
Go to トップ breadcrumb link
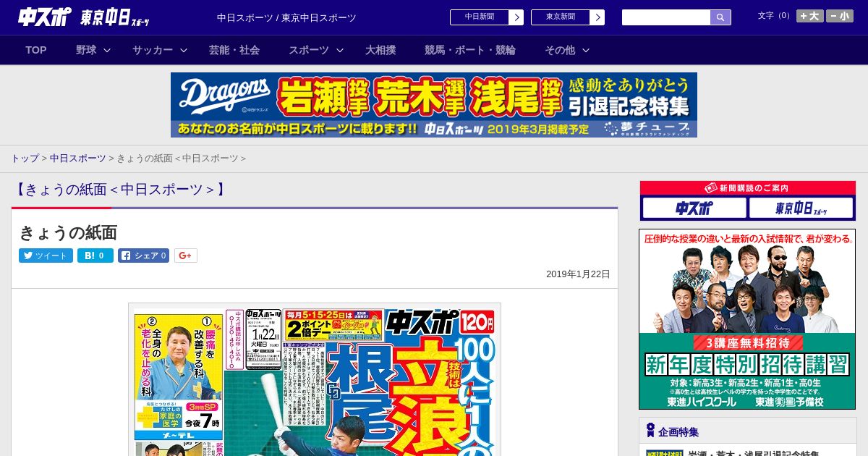point(25,159)
